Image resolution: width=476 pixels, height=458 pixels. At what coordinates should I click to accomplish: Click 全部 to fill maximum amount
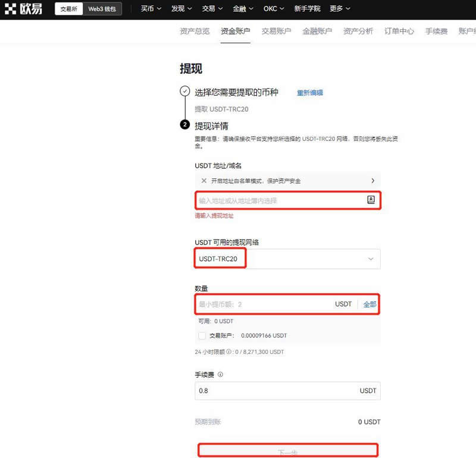pos(370,304)
